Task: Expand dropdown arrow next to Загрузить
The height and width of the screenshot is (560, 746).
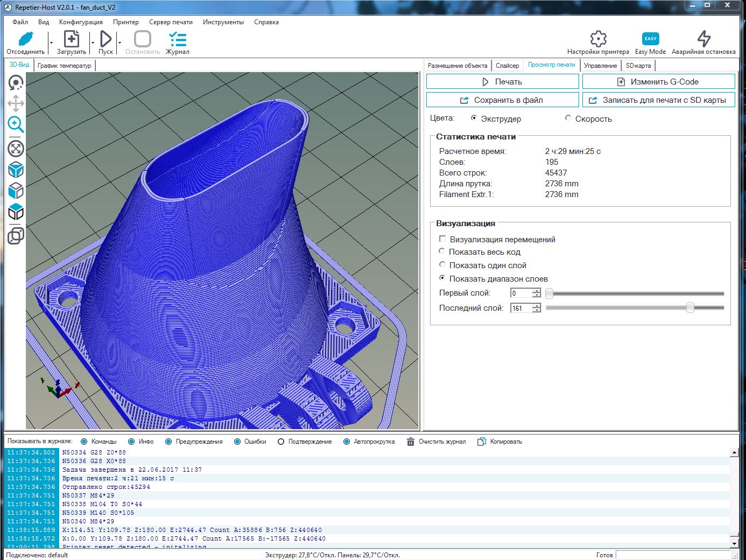Action: (93, 43)
